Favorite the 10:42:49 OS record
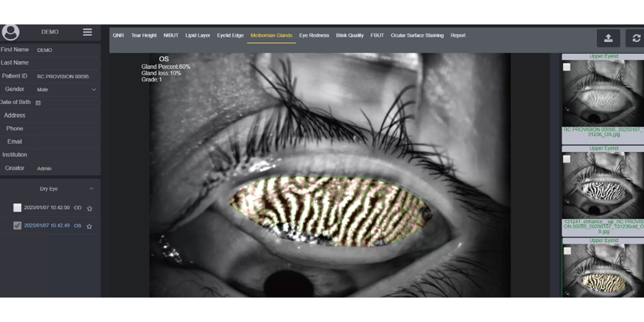The width and height of the screenshot is (644, 322). [x=89, y=226]
